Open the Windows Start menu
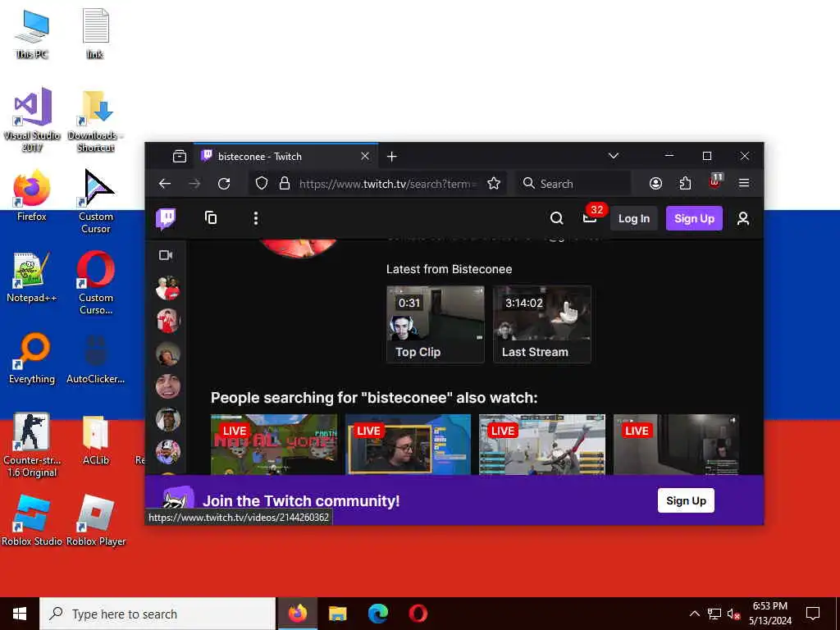Image resolution: width=840 pixels, height=630 pixels. pos(20,614)
